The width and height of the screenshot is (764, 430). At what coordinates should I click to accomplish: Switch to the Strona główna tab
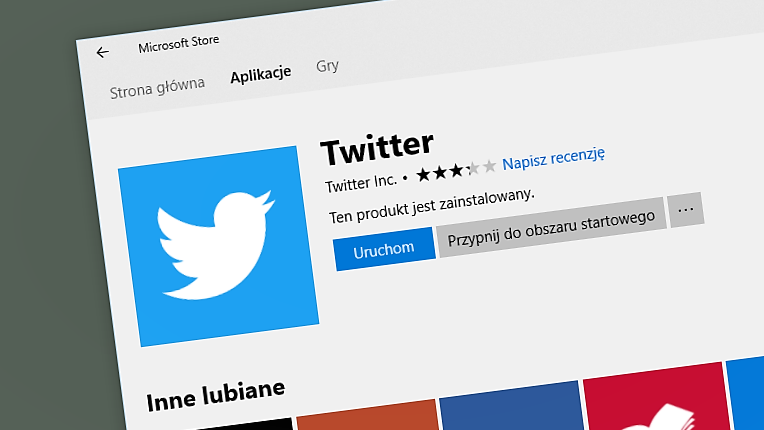(x=157, y=88)
